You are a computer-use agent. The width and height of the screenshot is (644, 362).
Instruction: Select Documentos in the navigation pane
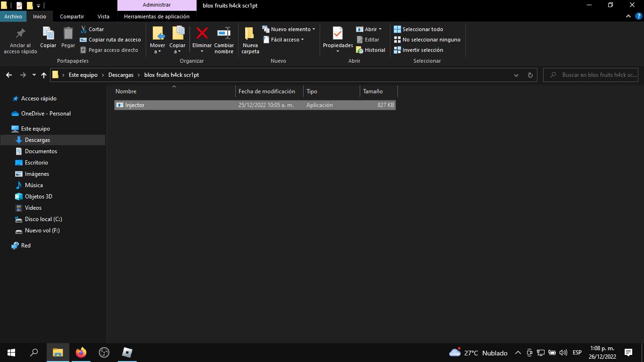click(41, 151)
